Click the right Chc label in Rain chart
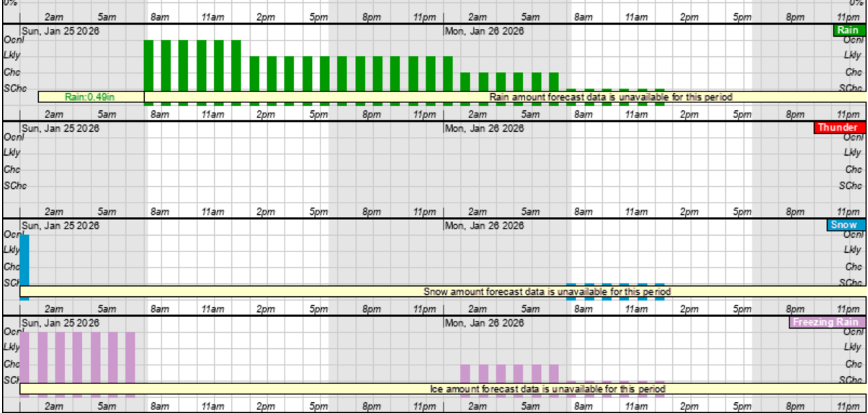Viewport: 868px width, 413px height. pos(853,72)
